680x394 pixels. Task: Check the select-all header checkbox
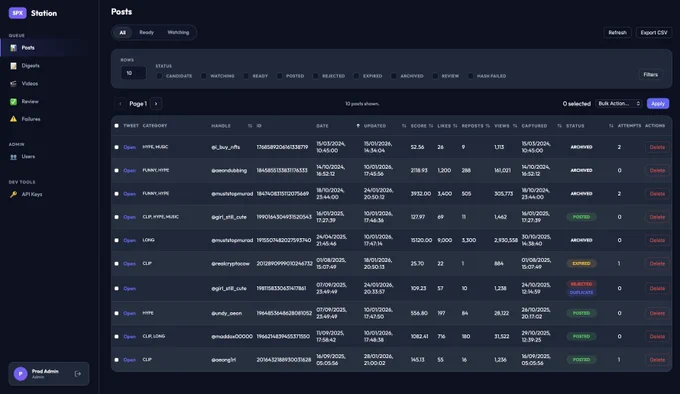116,126
